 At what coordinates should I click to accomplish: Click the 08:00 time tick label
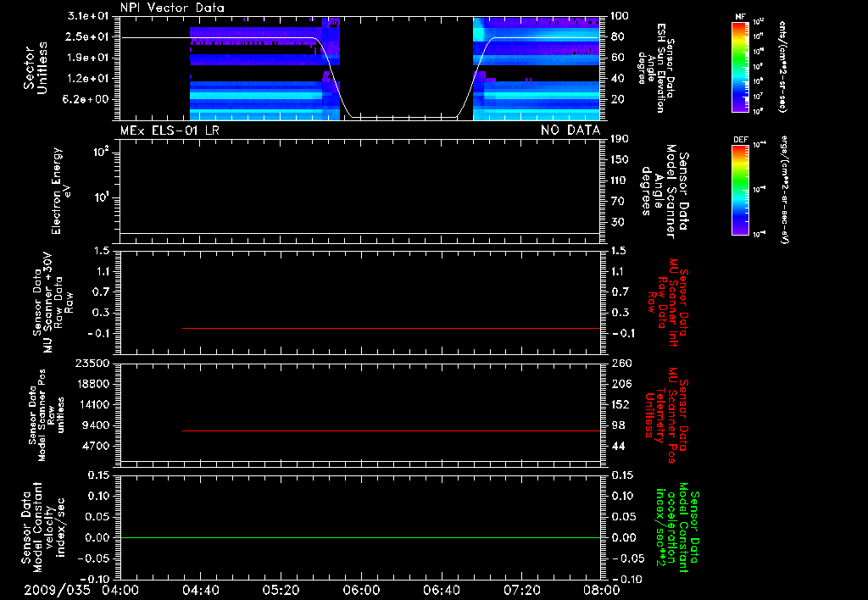[602, 590]
